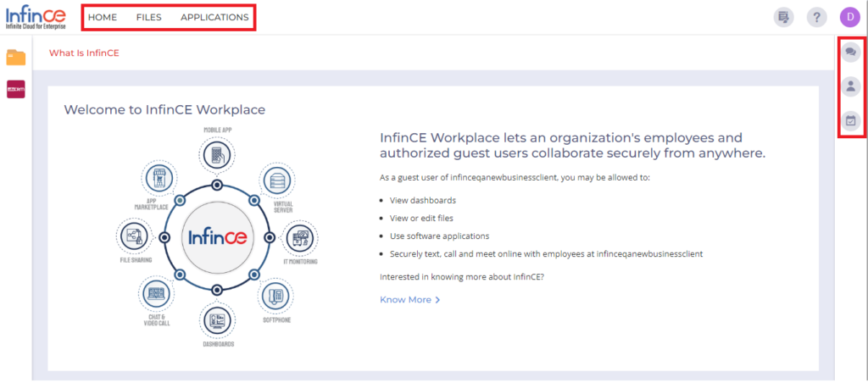Click Interested in knowing more text
The width and height of the screenshot is (868, 383).
click(462, 276)
